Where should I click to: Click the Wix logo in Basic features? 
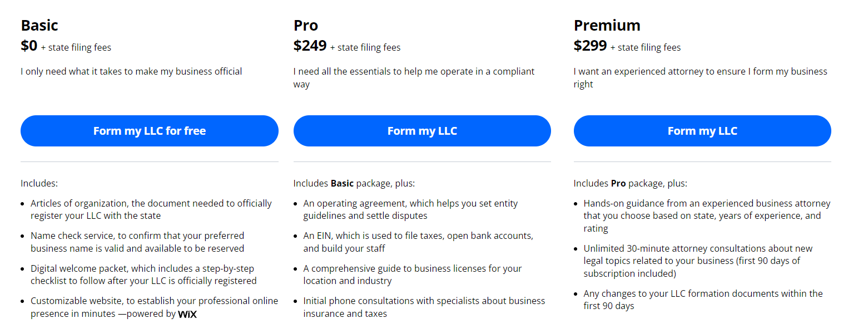click(x=187, y=314)
